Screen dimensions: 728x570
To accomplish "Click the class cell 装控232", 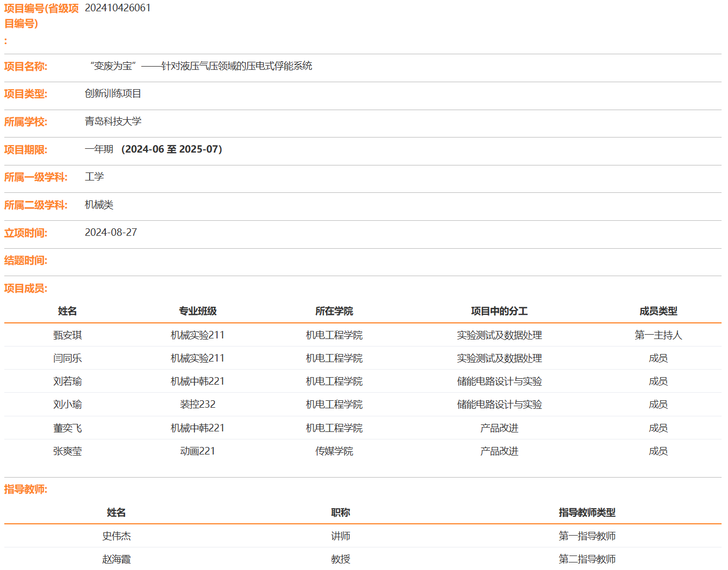I will pos(198,405).
